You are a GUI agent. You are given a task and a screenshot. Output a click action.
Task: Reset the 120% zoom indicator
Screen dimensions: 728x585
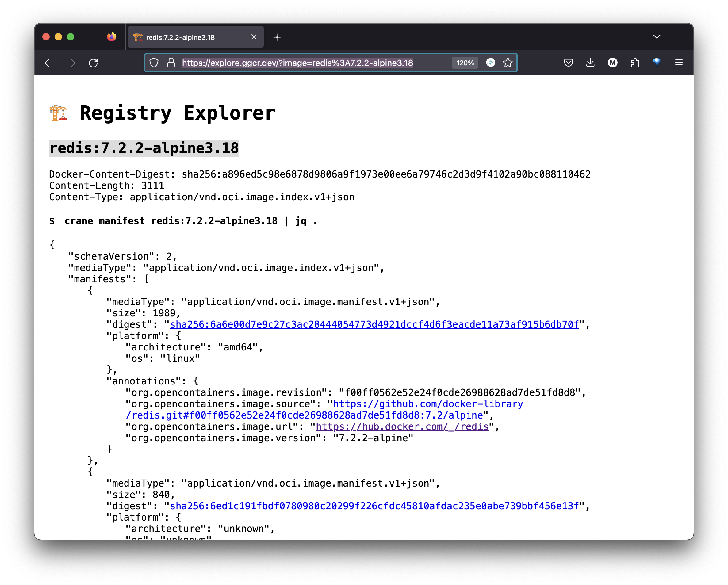[465, 63]
